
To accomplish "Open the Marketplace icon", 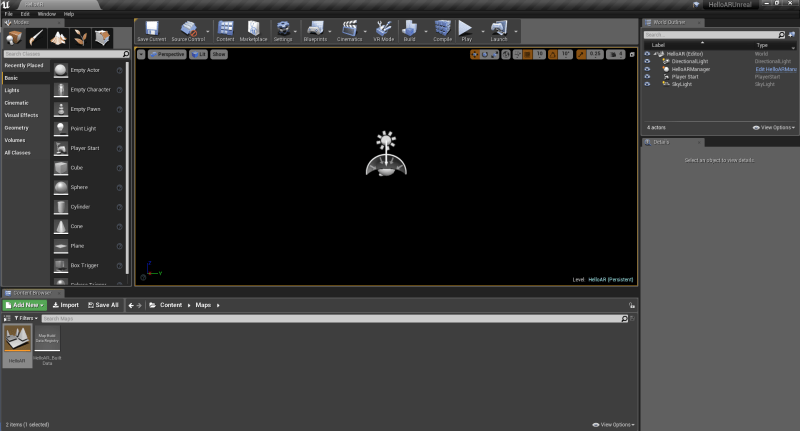I will click(x=254, y=31).
